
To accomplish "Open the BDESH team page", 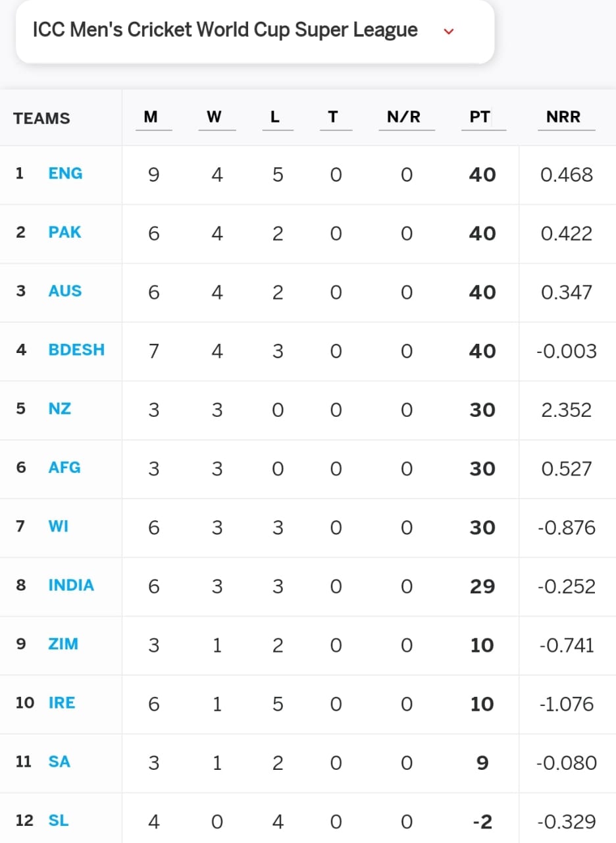I will [x=76, y=350].
